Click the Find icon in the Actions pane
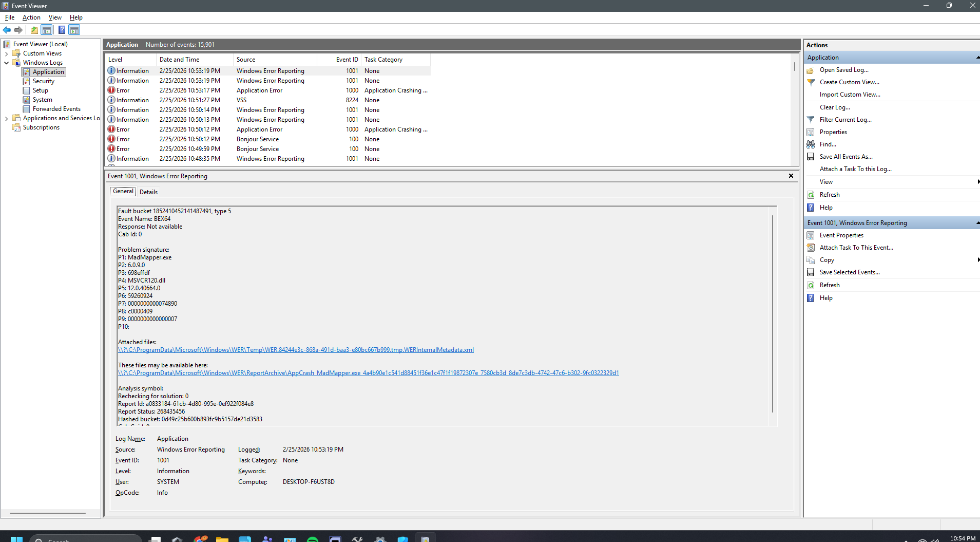980x542 pixels. [811, 144]
